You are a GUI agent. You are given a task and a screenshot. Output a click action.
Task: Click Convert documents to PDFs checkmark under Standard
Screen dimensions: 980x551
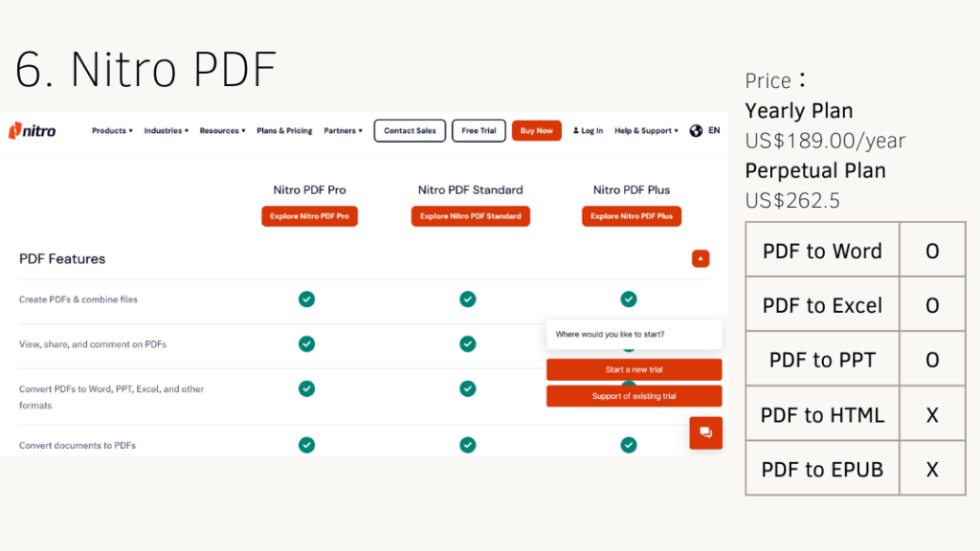click(x=467, y=445)
